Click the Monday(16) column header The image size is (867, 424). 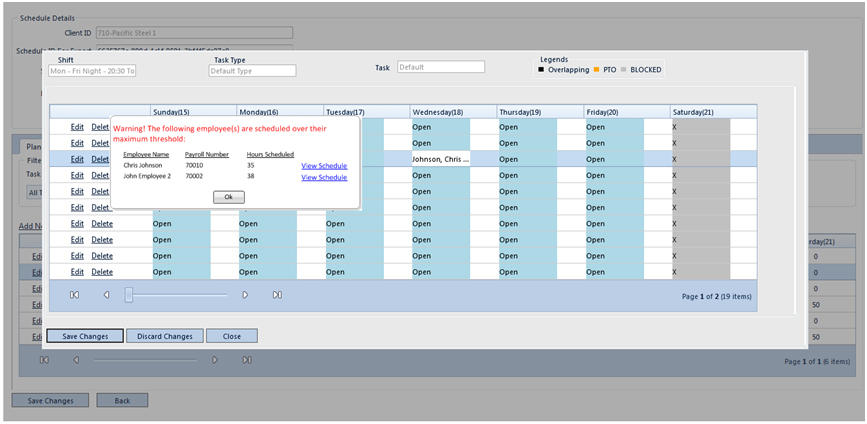280,112
